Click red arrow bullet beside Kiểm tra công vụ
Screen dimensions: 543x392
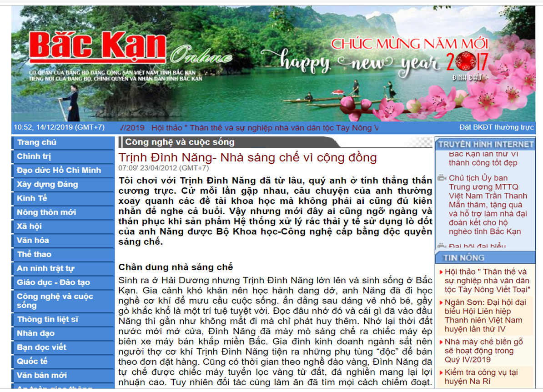click(441, 373)
